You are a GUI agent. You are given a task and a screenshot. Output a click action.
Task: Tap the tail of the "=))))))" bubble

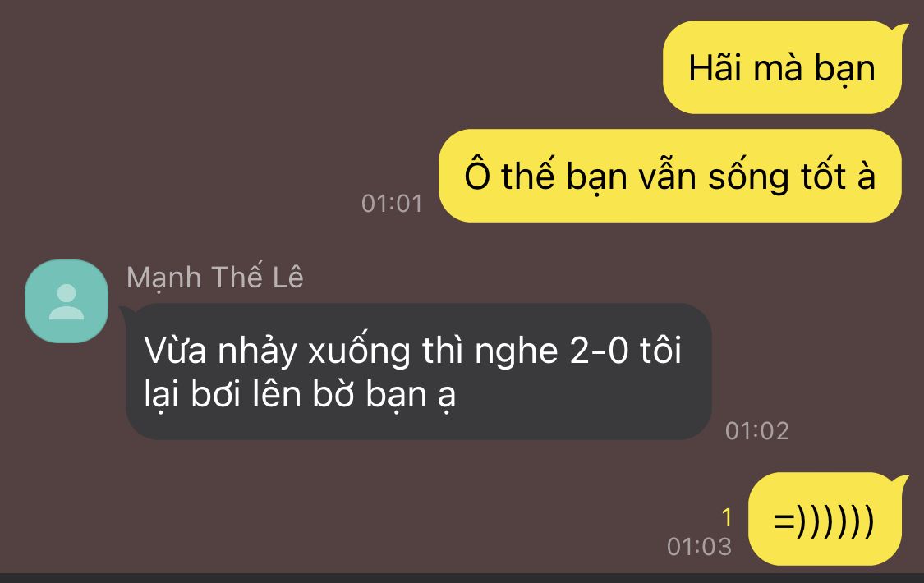900,480
